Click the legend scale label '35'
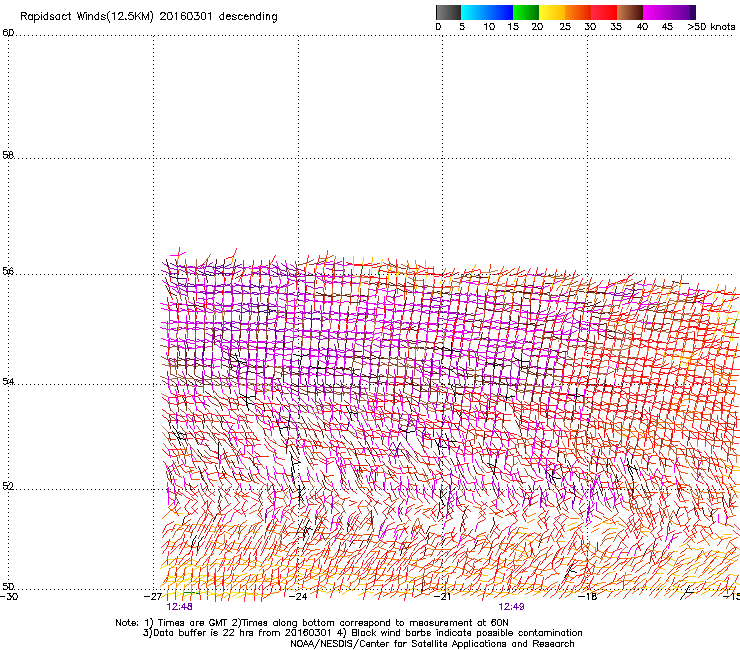This screenshot has height=650, width=740. (x=616, y=27)
